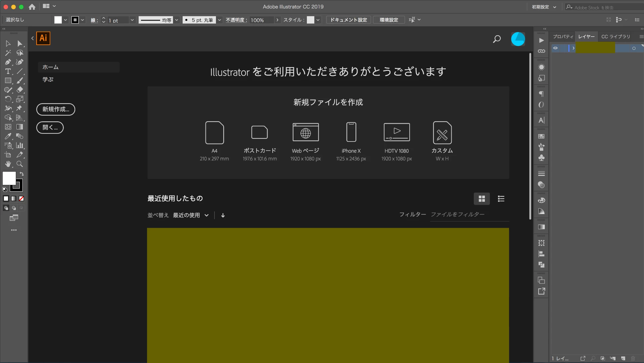Click the white fill swatch in toolbar
Viewport: 644px width, 363px height.
coord(9,178)
